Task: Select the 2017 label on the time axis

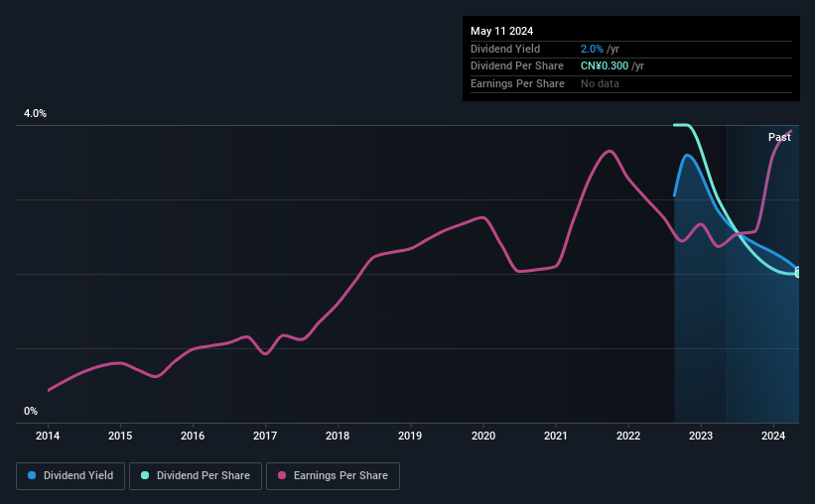Action: pos(265,436)
